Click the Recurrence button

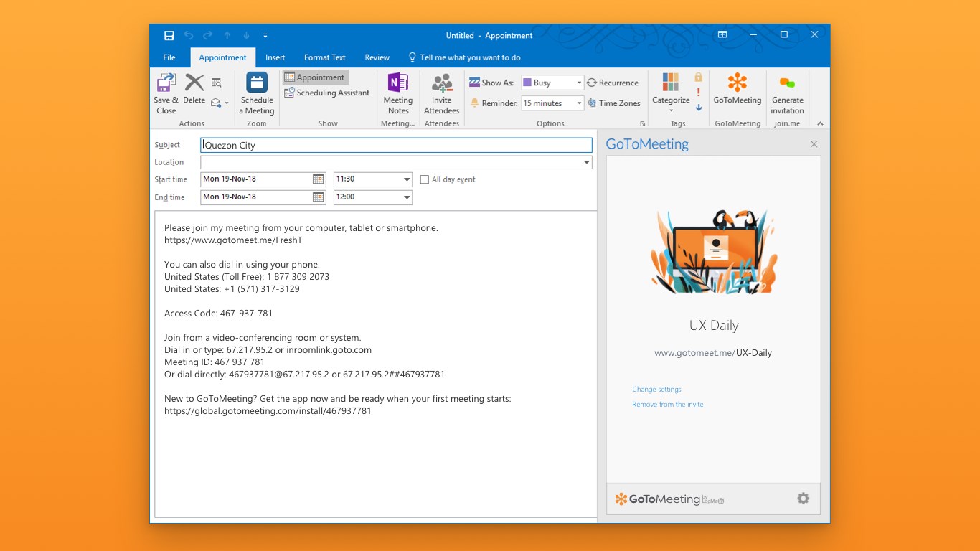point(613,83)
